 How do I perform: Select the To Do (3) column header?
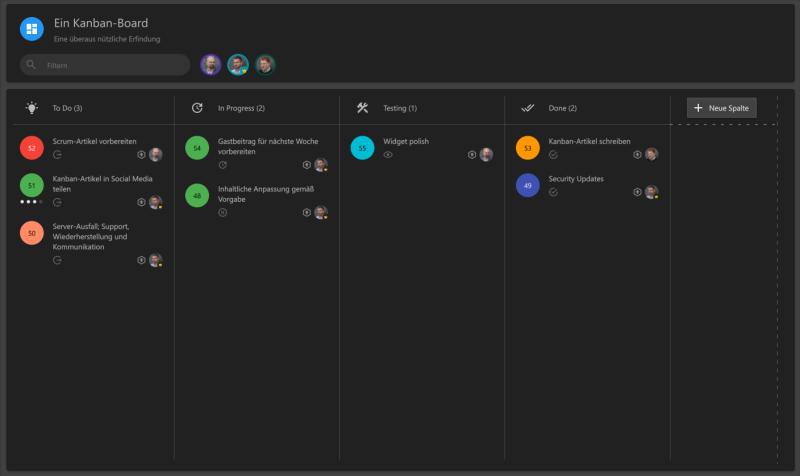67,108
